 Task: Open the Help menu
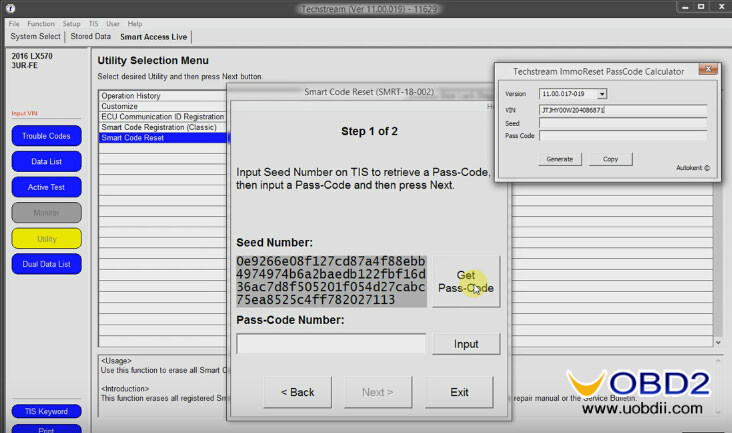click(x=135, y=24)
